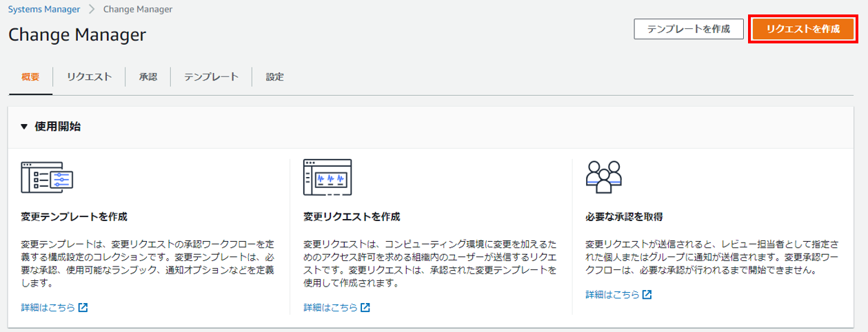Open 詳細はこちら under 変更テンプレートを作成
Screen dimensions: 868x332
[48, 307]
